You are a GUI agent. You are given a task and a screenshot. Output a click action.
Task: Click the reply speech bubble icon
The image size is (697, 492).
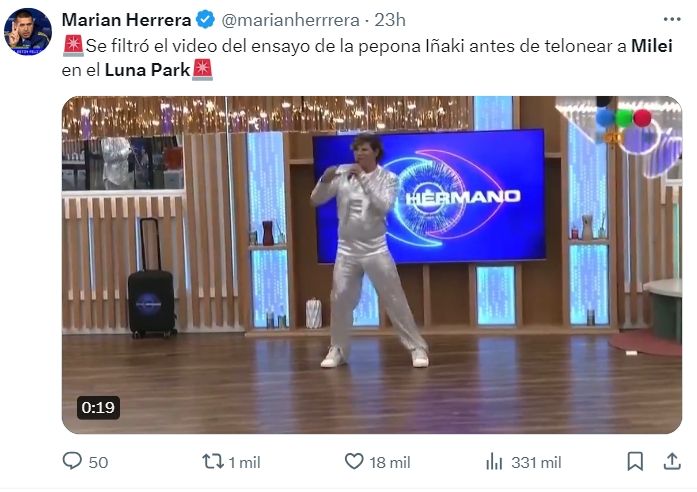point(72,461)
